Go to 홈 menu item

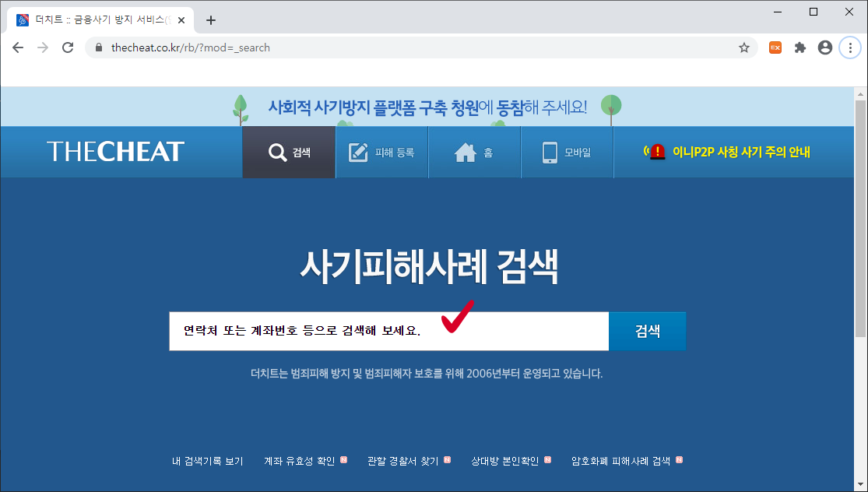tap(474, 153)
